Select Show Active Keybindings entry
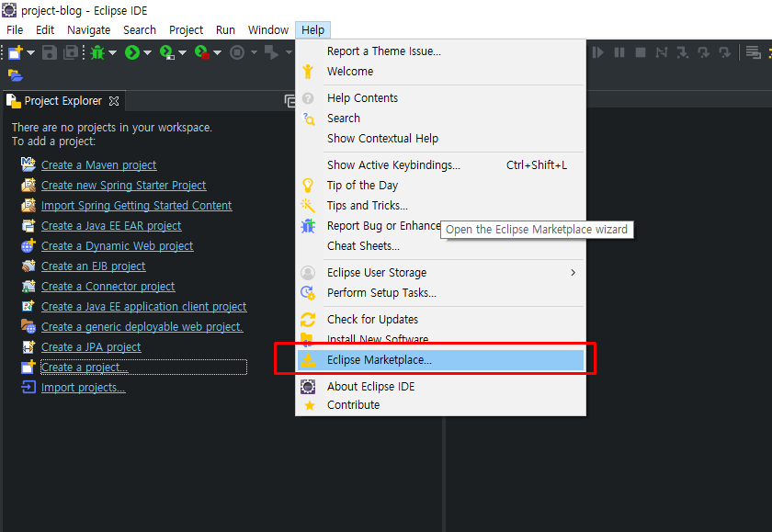 (x=440, y=164)
